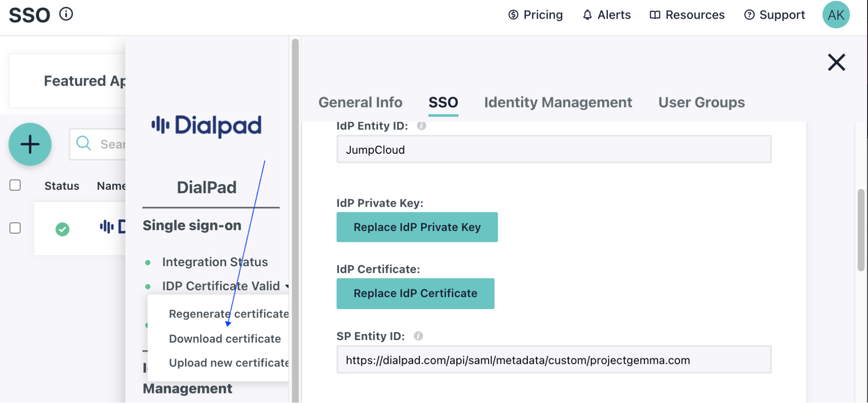This screenshot has width=868, height=403.
Task: Open the User Groups tab
Action: pos(701,102)
